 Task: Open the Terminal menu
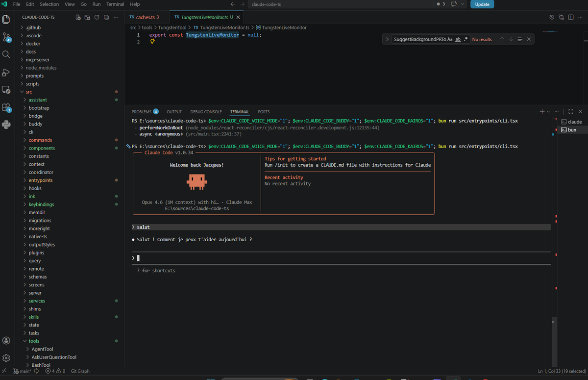115,4
